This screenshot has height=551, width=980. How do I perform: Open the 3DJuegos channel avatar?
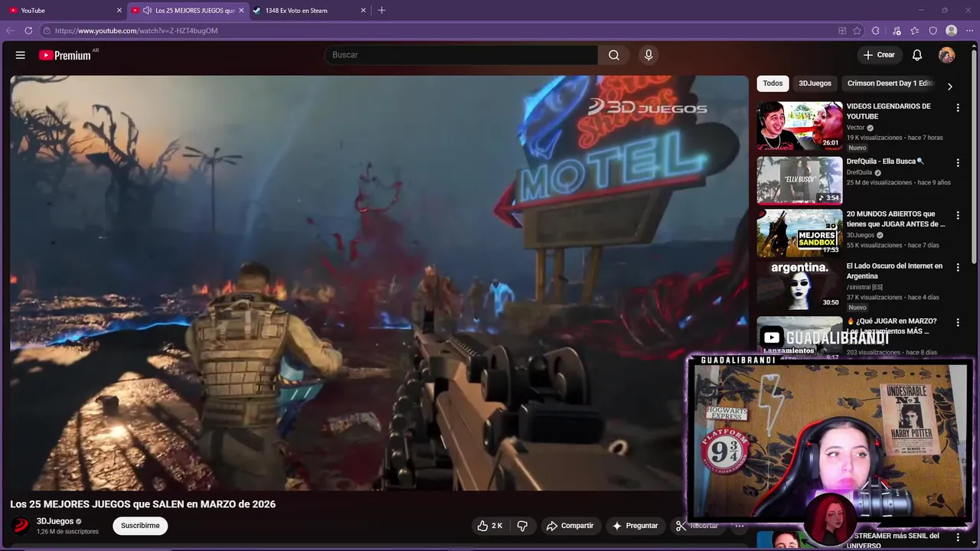coord(21,526)
